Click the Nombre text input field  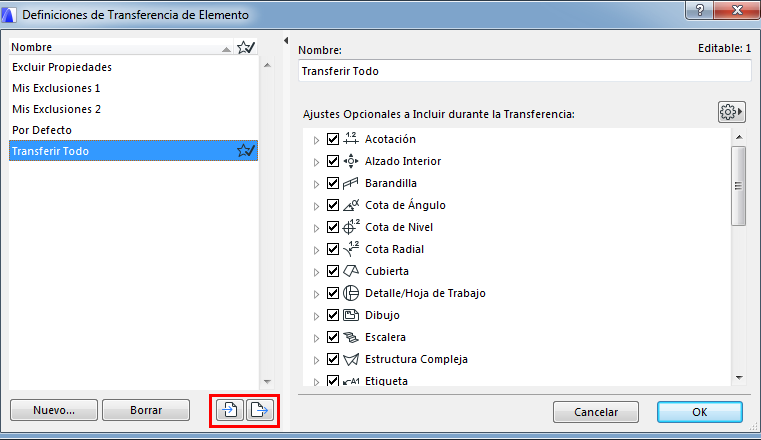[x=525, y=71]
